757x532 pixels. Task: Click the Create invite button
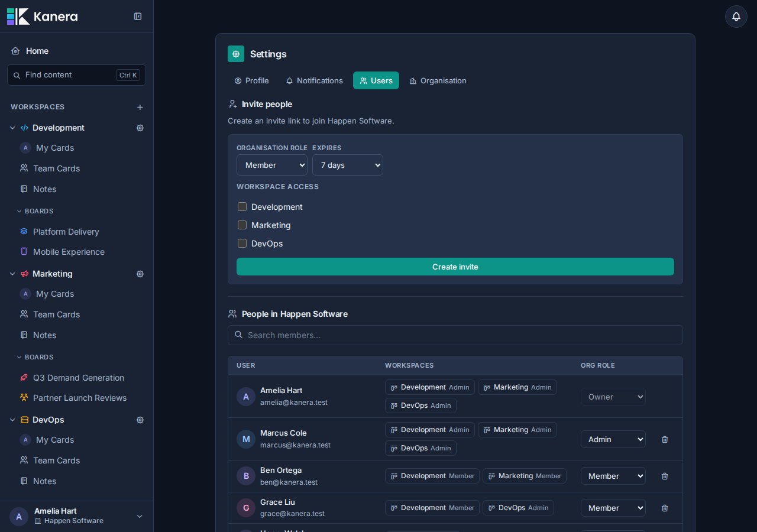point(455,267)
